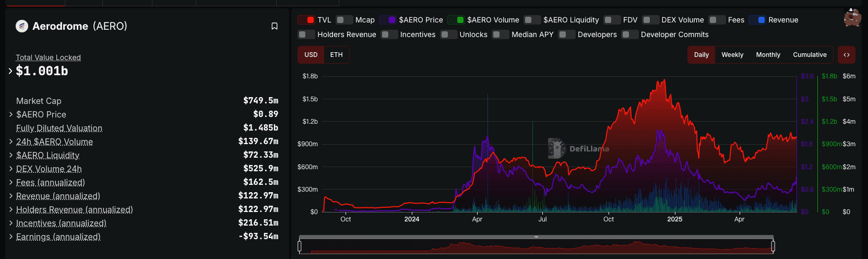868x259 pixels.
Task: Expand the $AERO Price row
Action: coord(11,114)
